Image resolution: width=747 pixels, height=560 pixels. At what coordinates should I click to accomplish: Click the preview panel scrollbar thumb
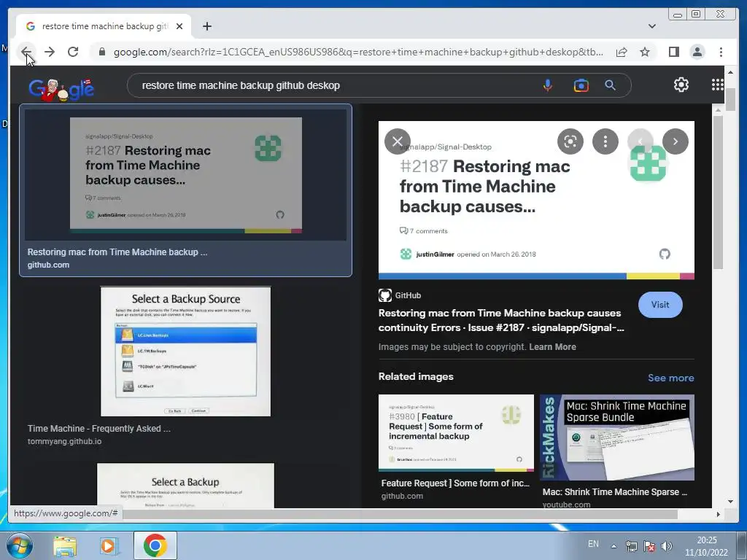point(718,192)
